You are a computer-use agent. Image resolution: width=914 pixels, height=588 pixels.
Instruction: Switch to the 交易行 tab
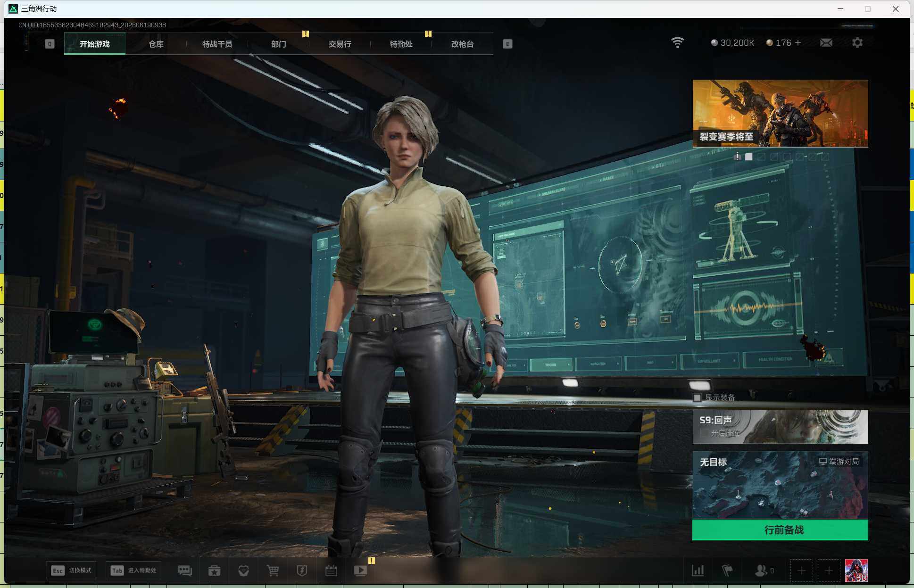(x=340, y=44)
